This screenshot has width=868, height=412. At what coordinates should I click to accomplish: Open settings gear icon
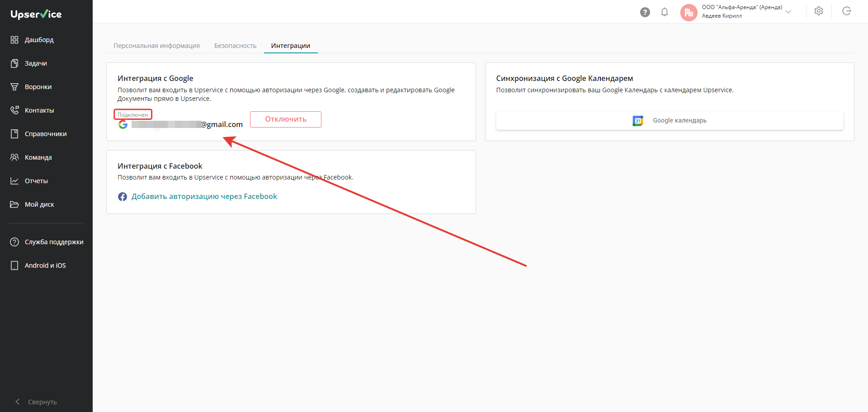819,11
